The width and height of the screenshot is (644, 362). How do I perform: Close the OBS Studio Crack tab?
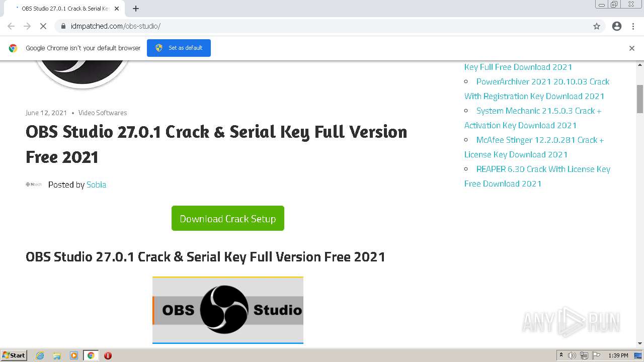tap(117, 9)
